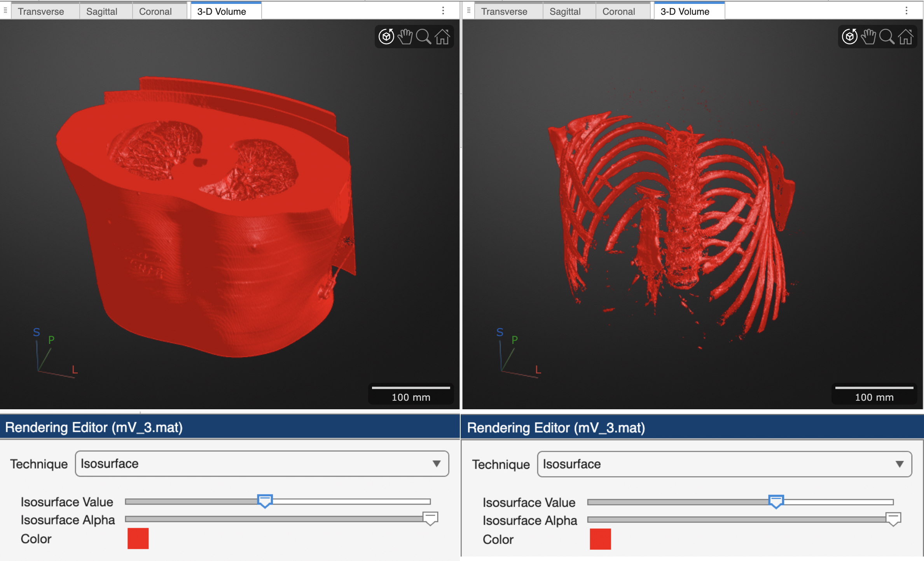Activate the pan tool in the right viewer
This screenshot has width=924, height=561.
click(x=869, y=36)
